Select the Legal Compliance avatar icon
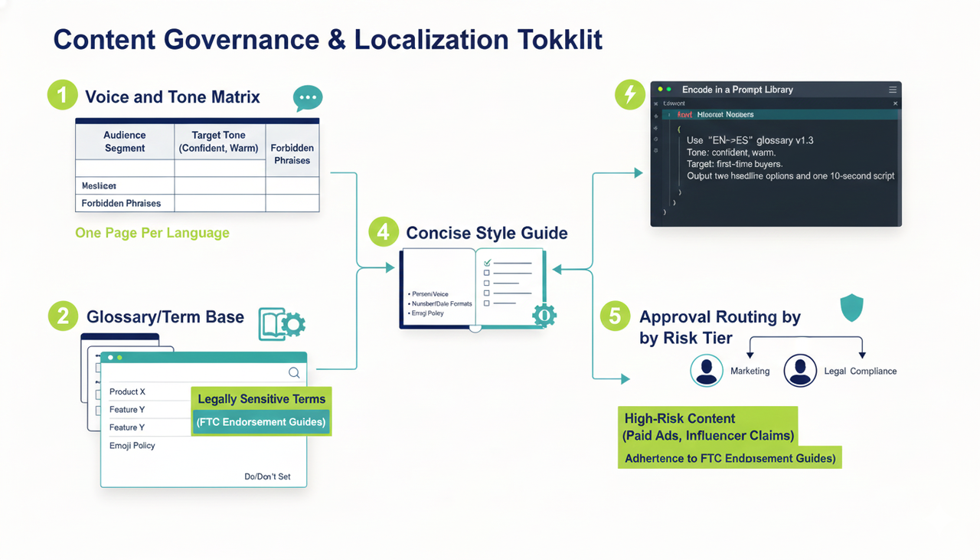 [800, 371]
